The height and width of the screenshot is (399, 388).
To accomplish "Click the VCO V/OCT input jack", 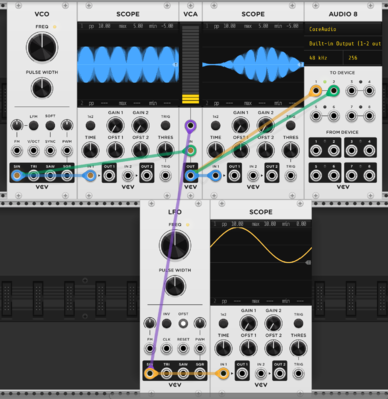I will 33,151.
